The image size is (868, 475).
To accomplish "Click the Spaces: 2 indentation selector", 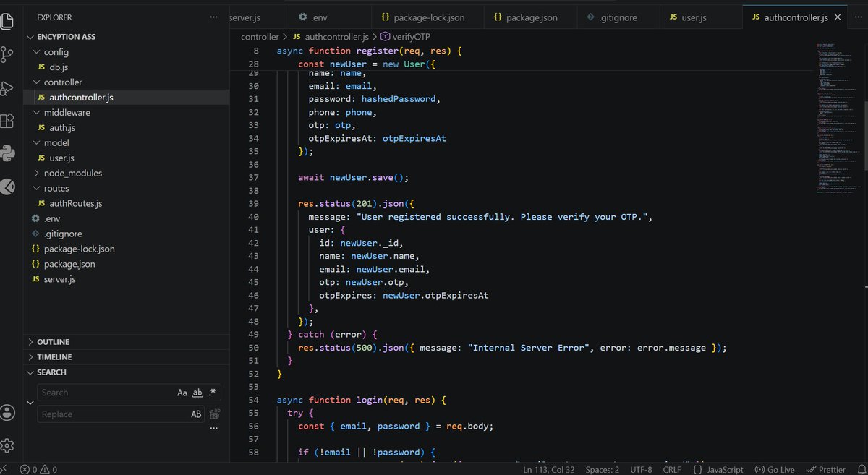I will click(x=602, y=469).
